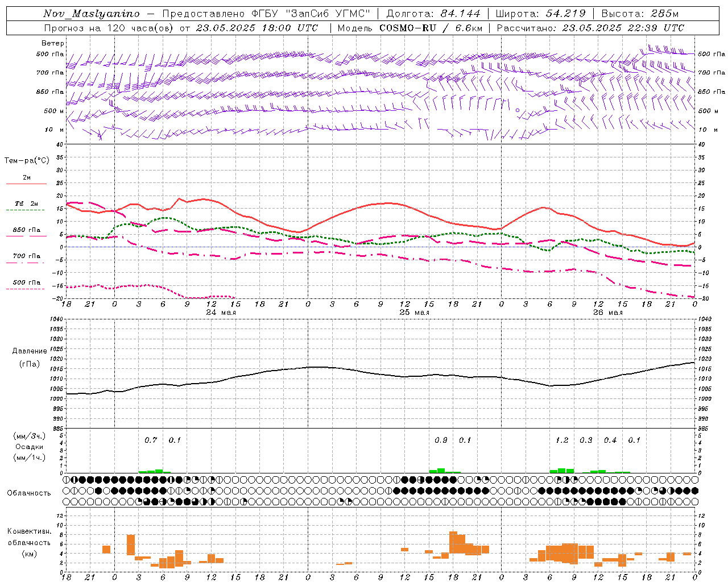Click 40 on the left temperature axis
Viewport: 728px width, 582px height.
pos(60,145)
